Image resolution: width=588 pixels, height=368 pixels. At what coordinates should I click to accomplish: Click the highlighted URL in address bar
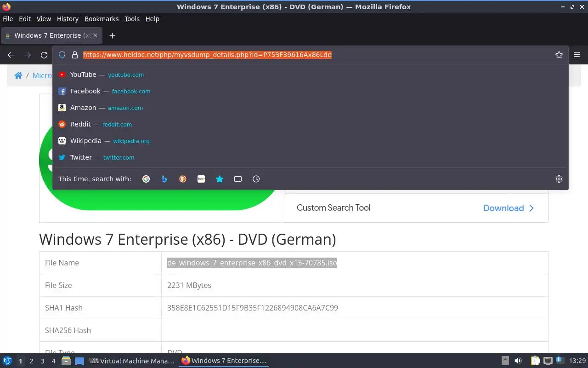(207, 55)
